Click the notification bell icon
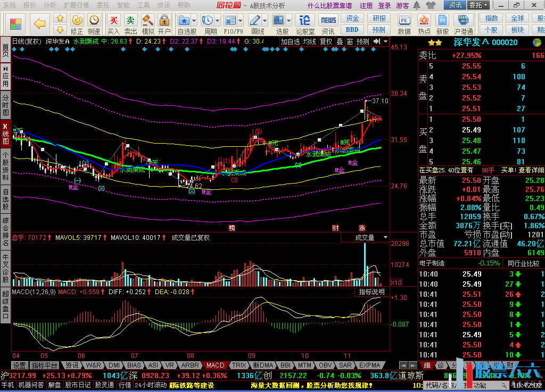The height and width of the screenshot is (392, 545). point(417,5)
